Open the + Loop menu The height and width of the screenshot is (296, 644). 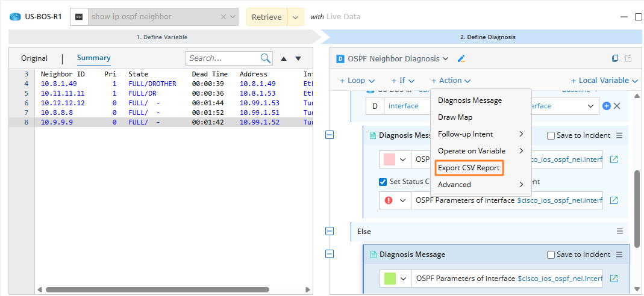coord(357,81)
